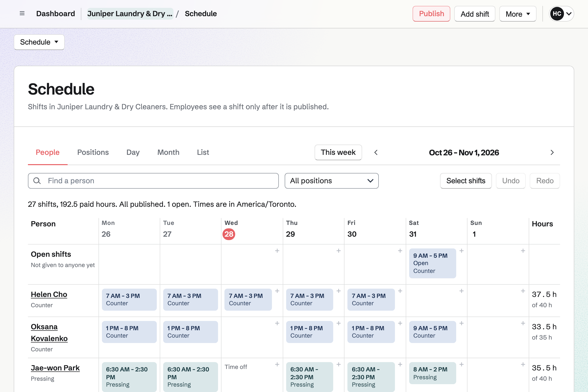This screenshot has height=392, width=588.
Task: Jump to This week
Action: point(338,152)
